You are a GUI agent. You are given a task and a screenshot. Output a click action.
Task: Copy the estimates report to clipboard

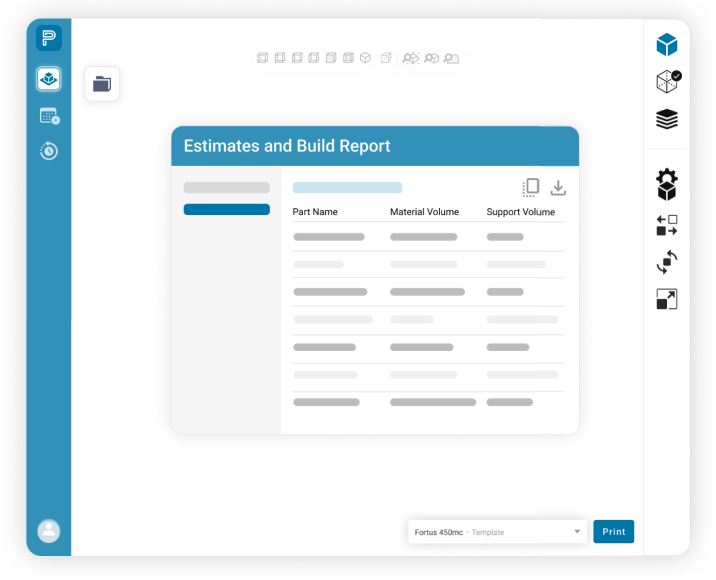tap(531, 188)
